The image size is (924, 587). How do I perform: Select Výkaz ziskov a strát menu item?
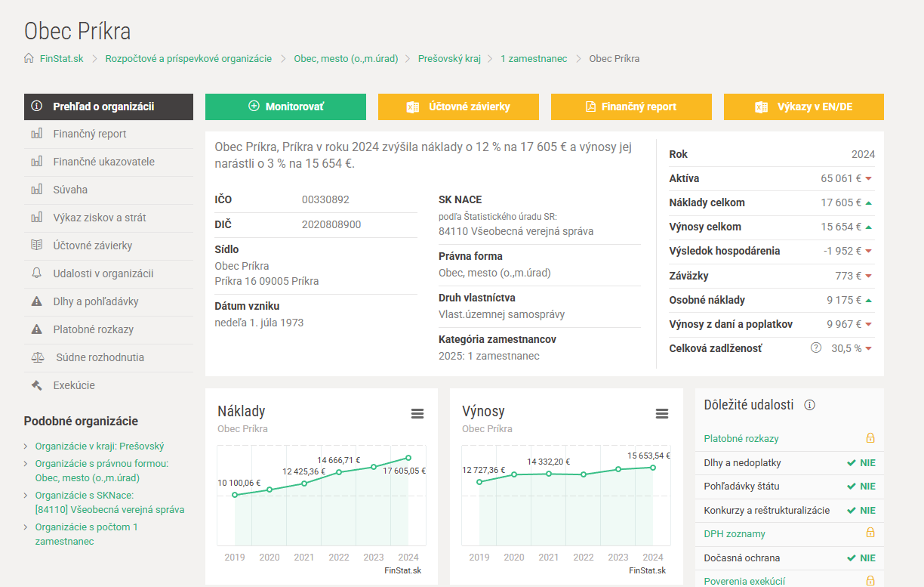click(99, 218)
